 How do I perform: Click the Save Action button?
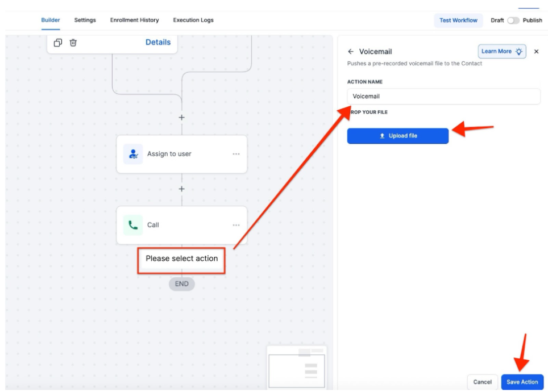(x=522, y=382)
